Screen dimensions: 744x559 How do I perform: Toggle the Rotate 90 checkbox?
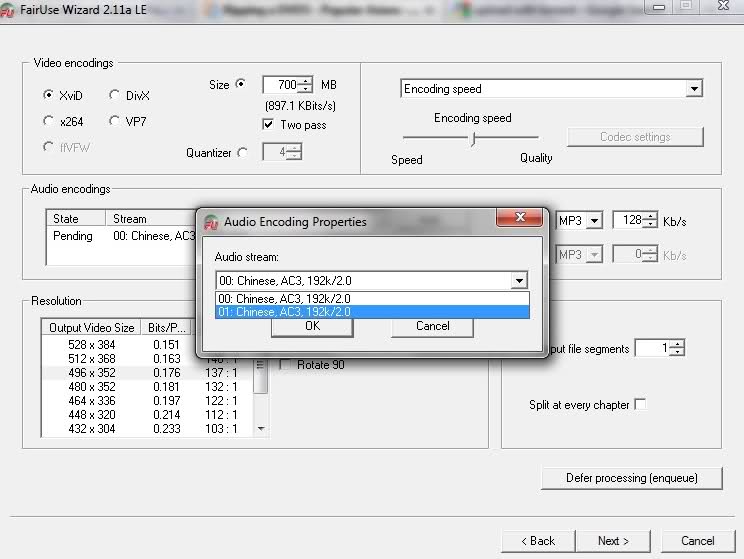tap(285, 364)
